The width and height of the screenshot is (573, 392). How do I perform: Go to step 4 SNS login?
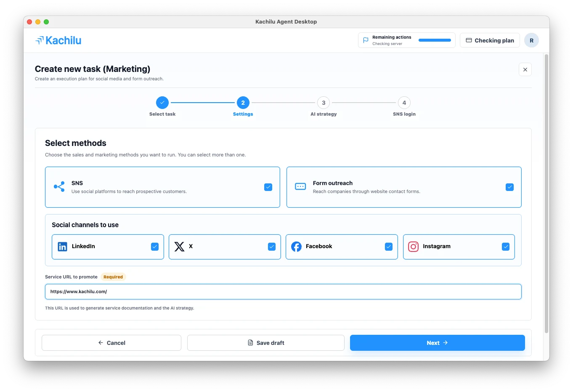404,103
